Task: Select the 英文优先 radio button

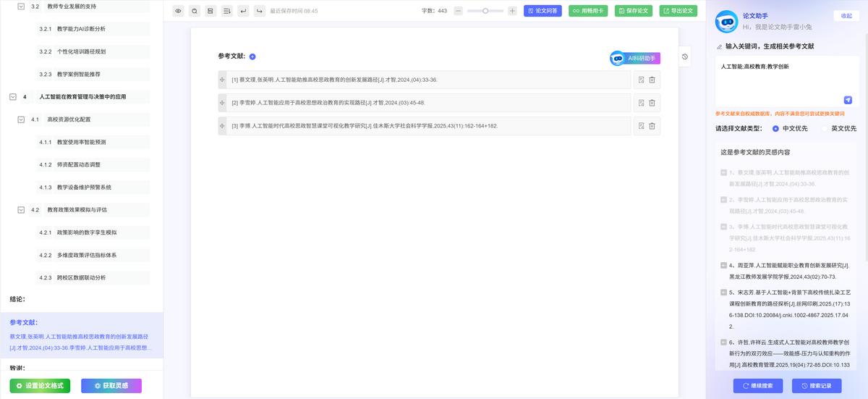Action: [x=824, y=128]
